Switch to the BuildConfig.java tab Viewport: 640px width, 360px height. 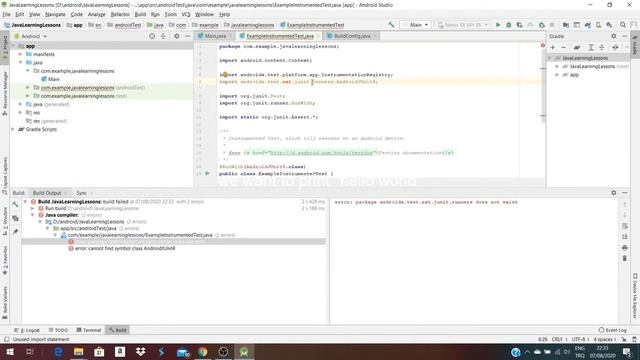pyautogui.click(x=352, y=36)
